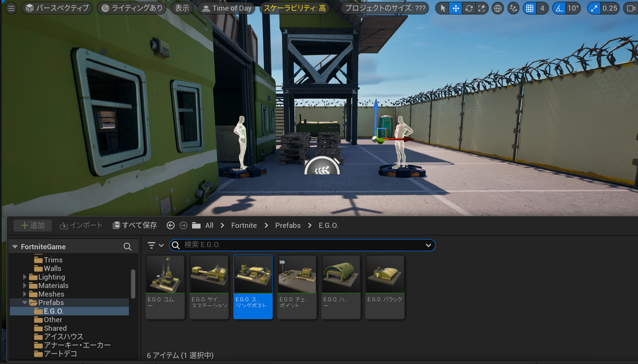This screenshot has width=638, height=364.
Task: Click the folder icon before All breadcrumb
Action: coord(196,225)
